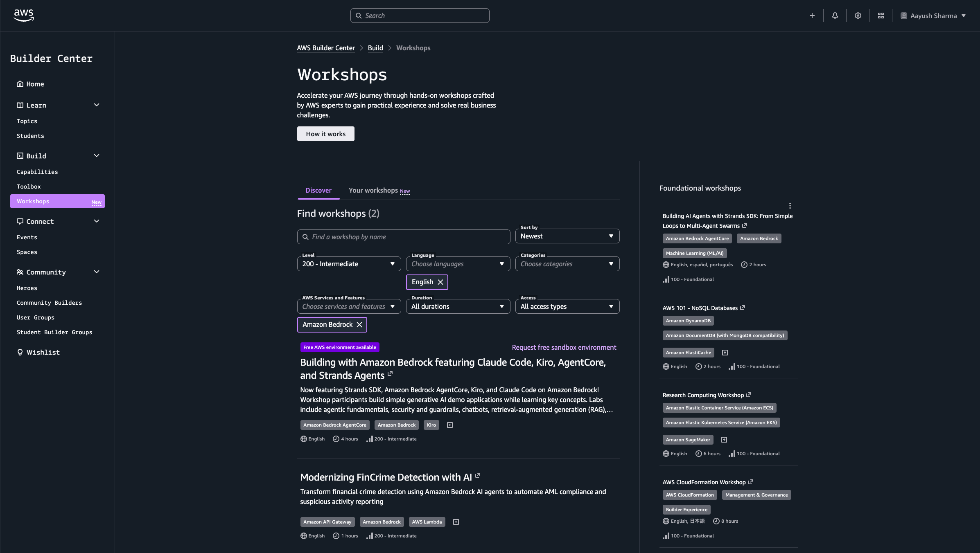Go to AWS Builder Center breadcrumb
Viewport: 980px width, 553px height.
[326, 48]
